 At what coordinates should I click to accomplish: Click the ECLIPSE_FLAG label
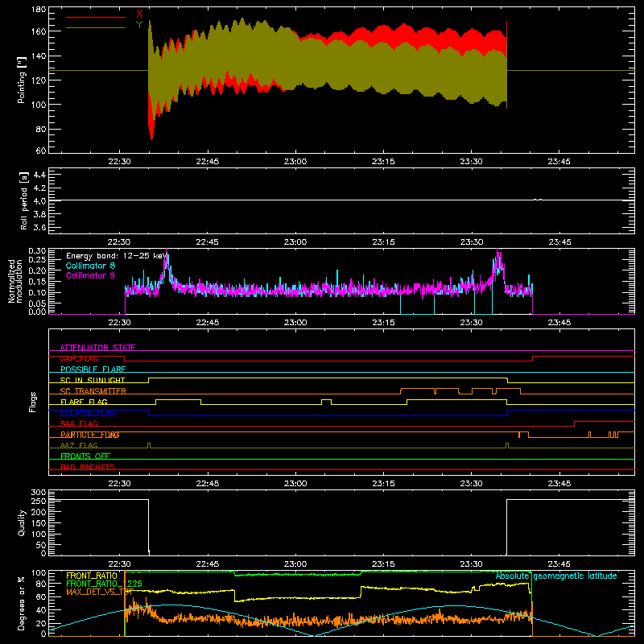coord(88,413)
